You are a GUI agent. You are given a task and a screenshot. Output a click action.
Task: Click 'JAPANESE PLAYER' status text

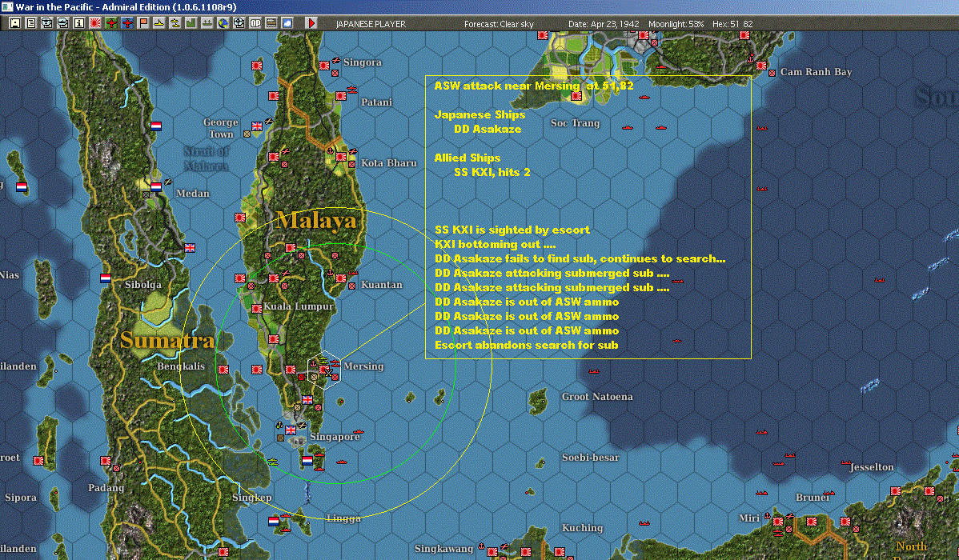[x=371, y=24]
